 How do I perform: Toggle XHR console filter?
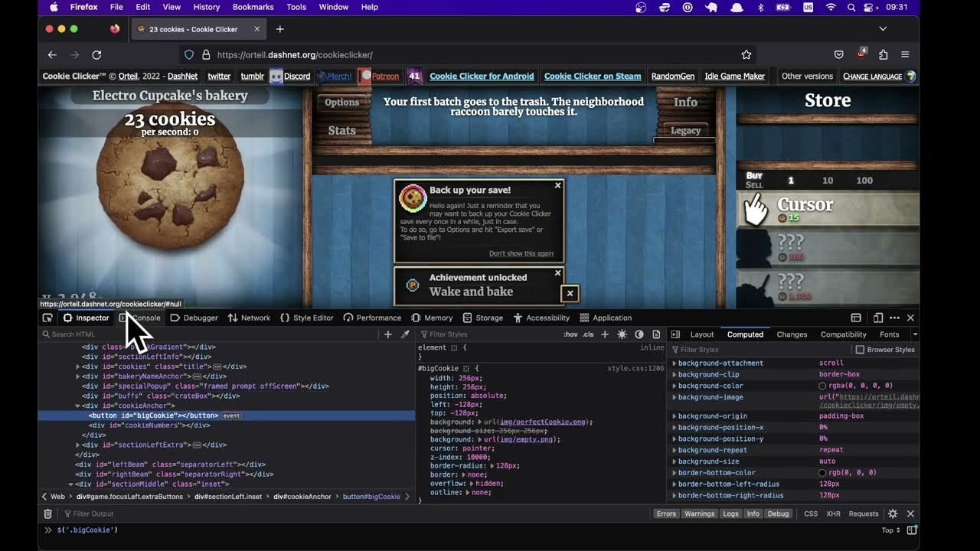[833, 514]
